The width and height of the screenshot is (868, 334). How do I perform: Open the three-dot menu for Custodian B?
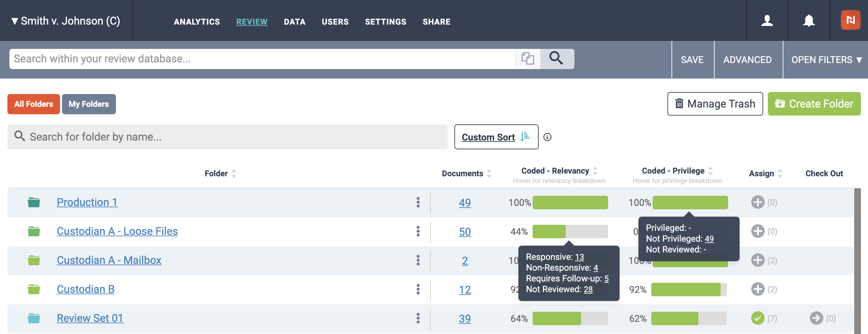418,289
